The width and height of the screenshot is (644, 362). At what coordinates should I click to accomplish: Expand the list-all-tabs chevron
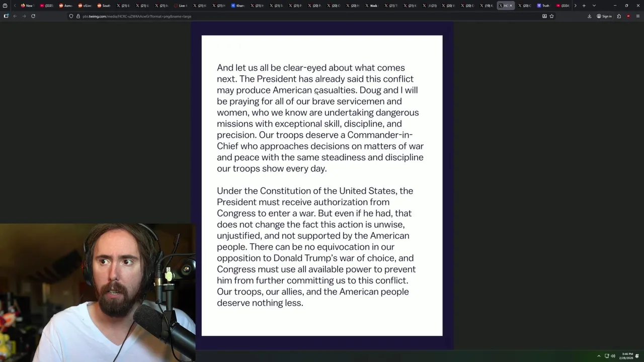click(594, 6)
